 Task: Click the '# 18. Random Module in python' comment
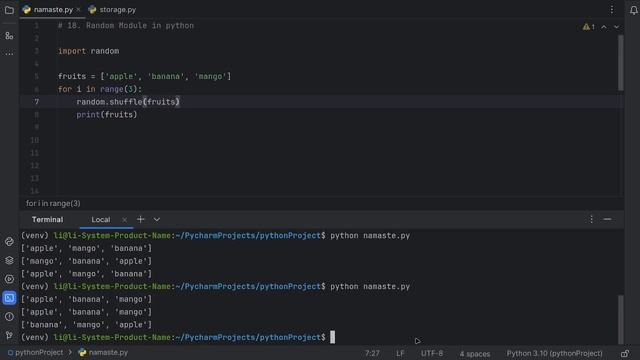click(x=126, y=25)
